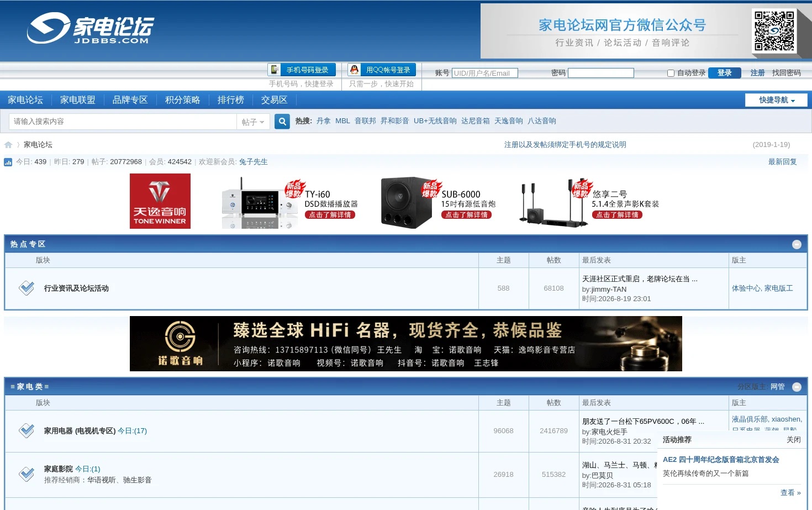Image resolution: width=812 pixels, height=510 pixels.
Task: Open the 积分策略 nav tab
Action: coord(183,100)
